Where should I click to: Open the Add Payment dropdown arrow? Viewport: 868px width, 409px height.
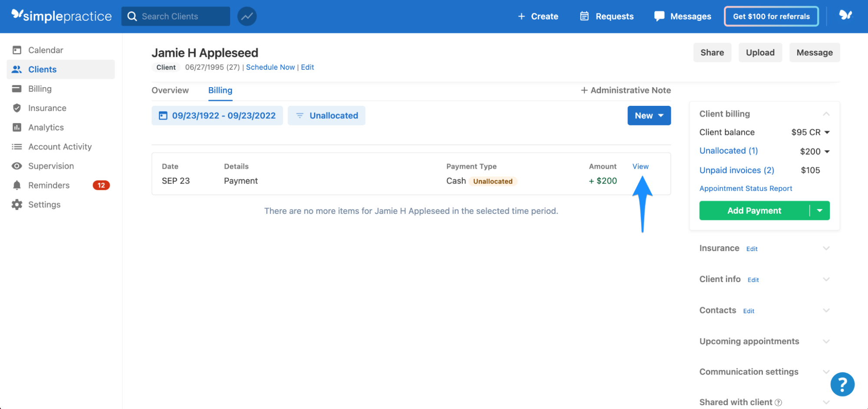(820, 210)
